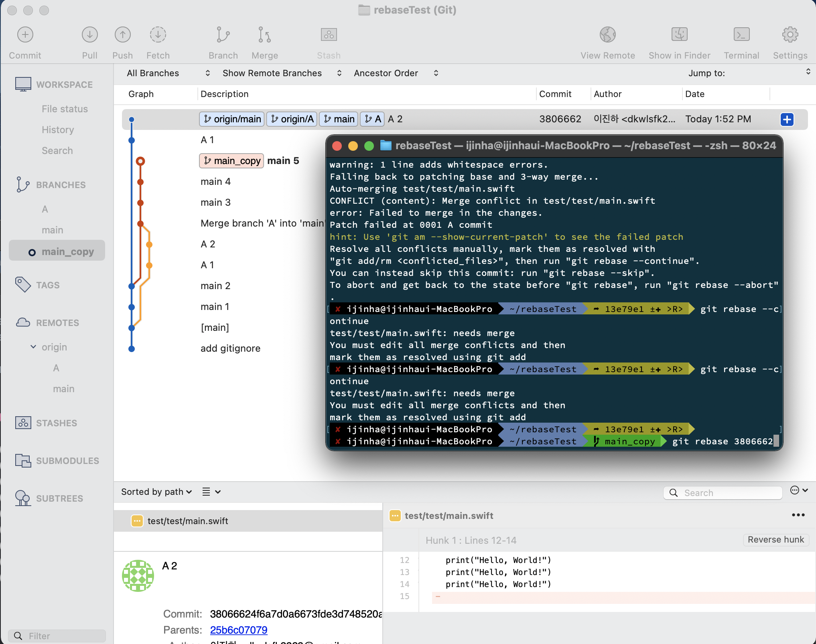Screen dimensions: 816x644
Task: Collapse the origin remote tree
Action: (x=33, y=346)
